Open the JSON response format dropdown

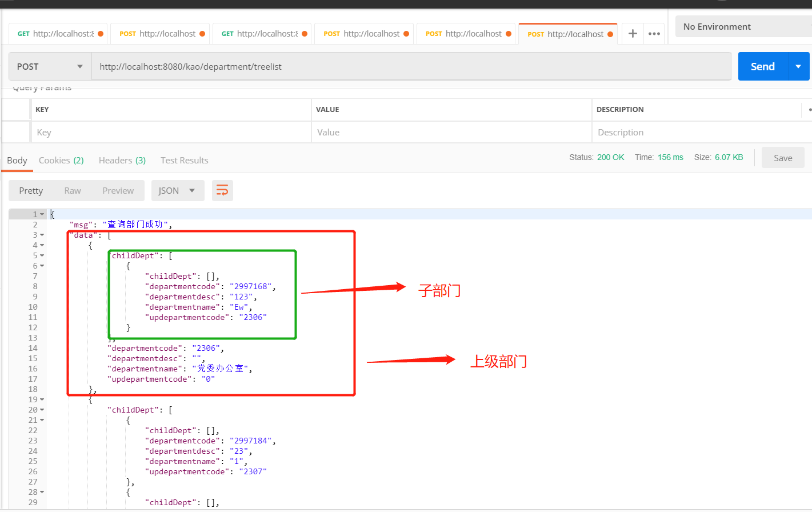[178, 190]
